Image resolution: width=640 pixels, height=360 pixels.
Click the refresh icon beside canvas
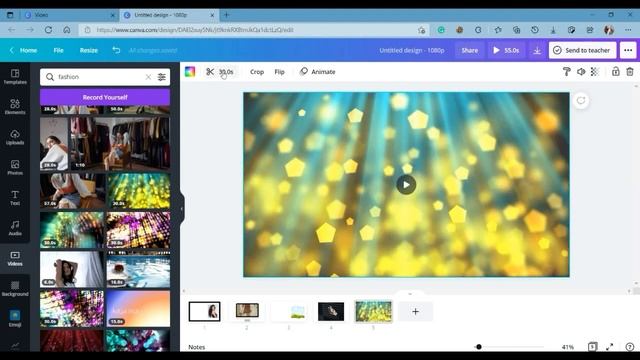(x=581, y=100)
